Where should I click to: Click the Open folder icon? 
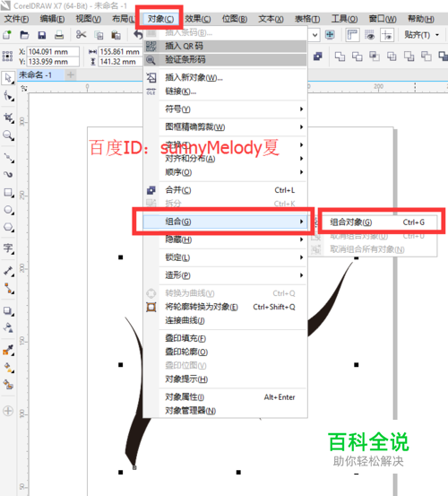[24, 35]
